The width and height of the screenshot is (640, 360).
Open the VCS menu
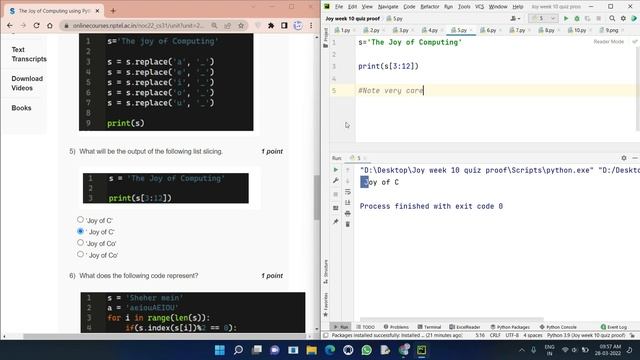479,7
